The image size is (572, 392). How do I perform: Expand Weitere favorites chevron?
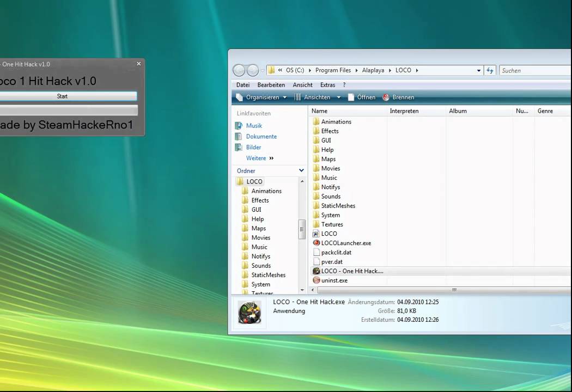coord(271,158)
